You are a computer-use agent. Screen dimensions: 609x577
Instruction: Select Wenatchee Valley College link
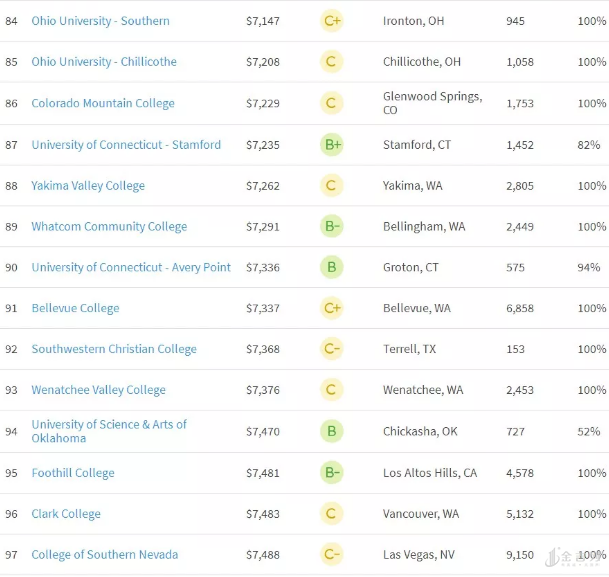pos(98,391)
